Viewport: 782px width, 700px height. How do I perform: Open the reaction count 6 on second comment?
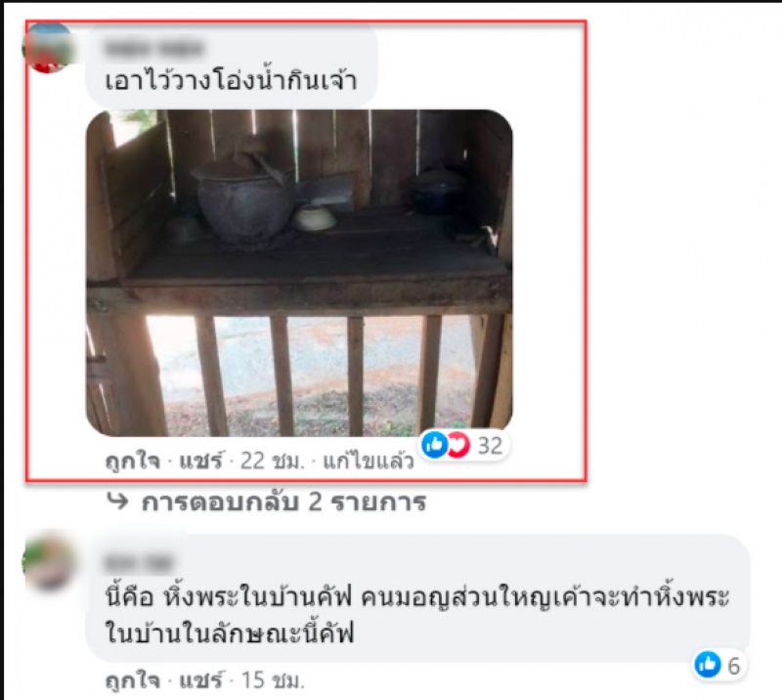point(733,666)
